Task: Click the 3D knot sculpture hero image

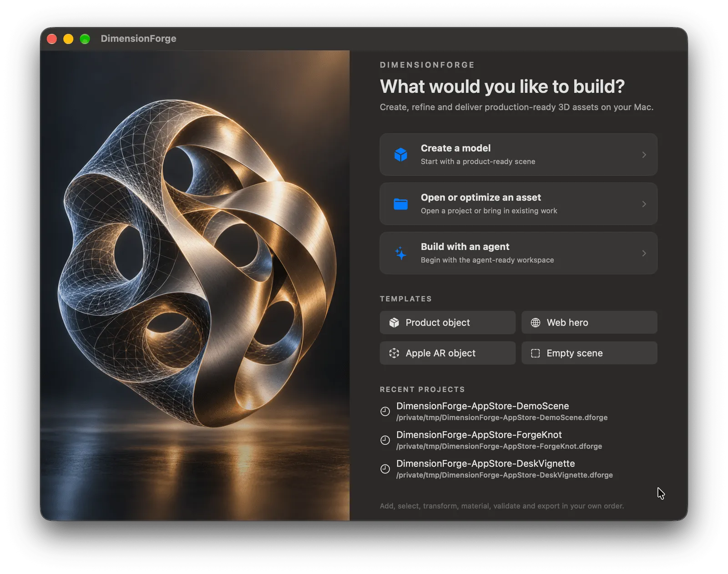Action: pyautogui.click(x=195, y=285)
